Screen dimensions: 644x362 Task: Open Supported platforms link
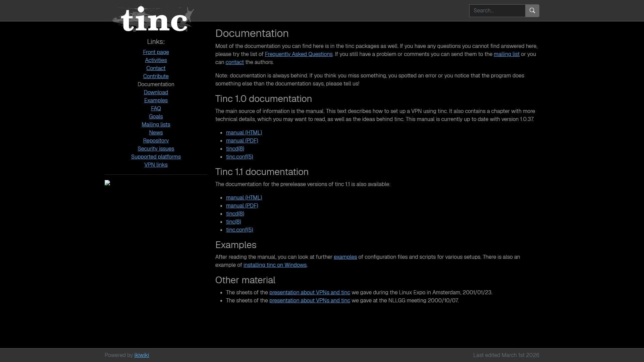point(156,157)
